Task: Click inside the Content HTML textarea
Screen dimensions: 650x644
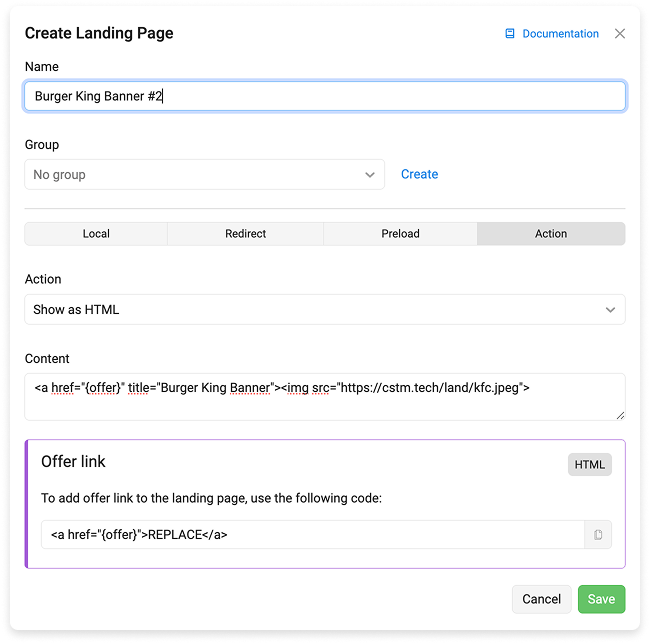Action: tap(325, 397)
